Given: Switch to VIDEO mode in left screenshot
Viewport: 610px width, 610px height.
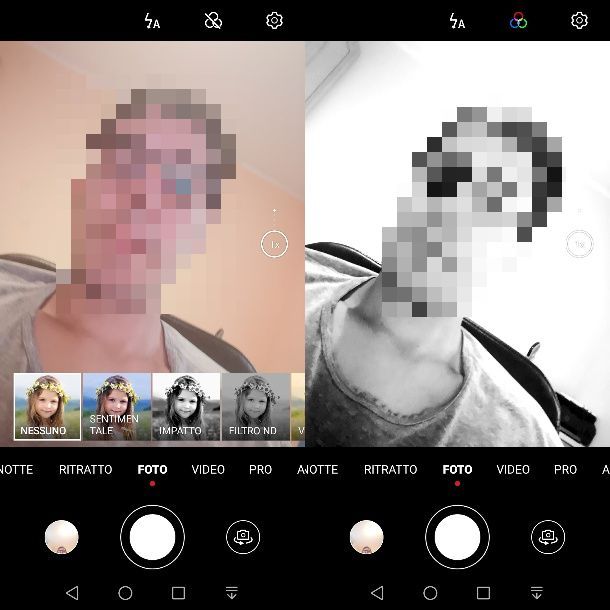Looking at the screenshot, I should click(208, 470).
